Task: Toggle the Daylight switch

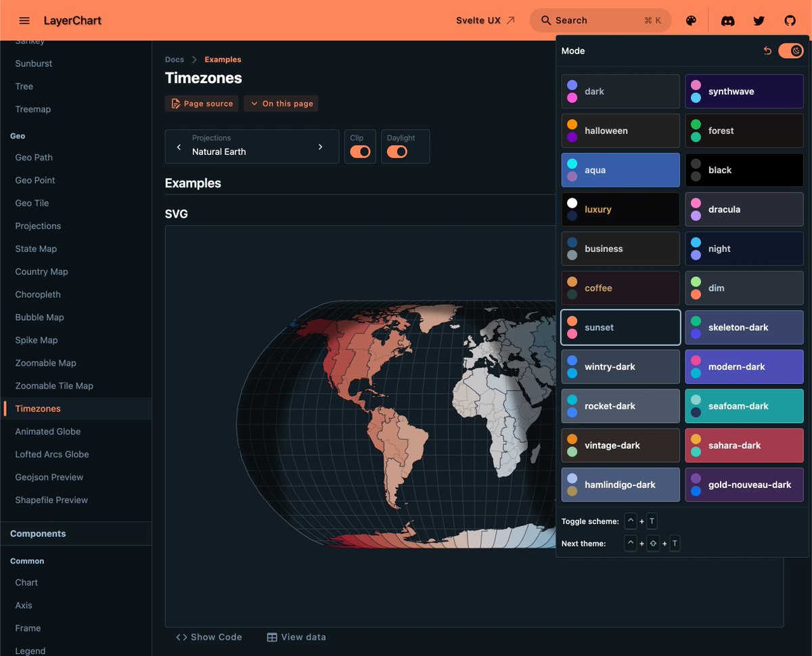Action: click(397, 152)
